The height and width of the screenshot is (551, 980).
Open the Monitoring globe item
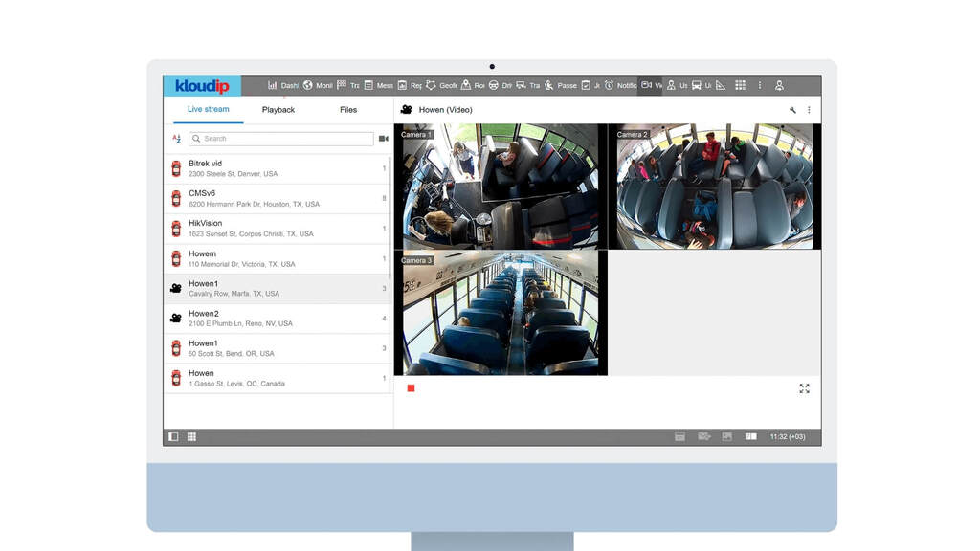click(x=318, y=85)
